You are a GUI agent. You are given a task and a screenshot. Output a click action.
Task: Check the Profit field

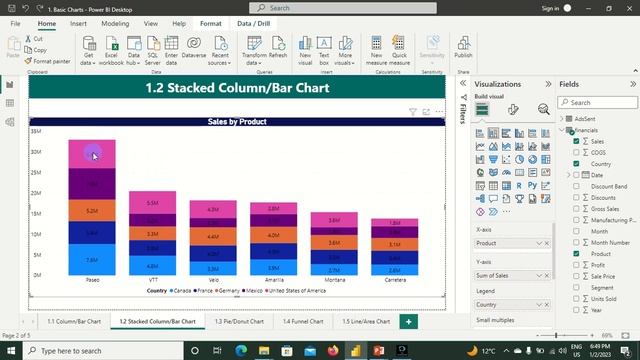click(576, 265)
